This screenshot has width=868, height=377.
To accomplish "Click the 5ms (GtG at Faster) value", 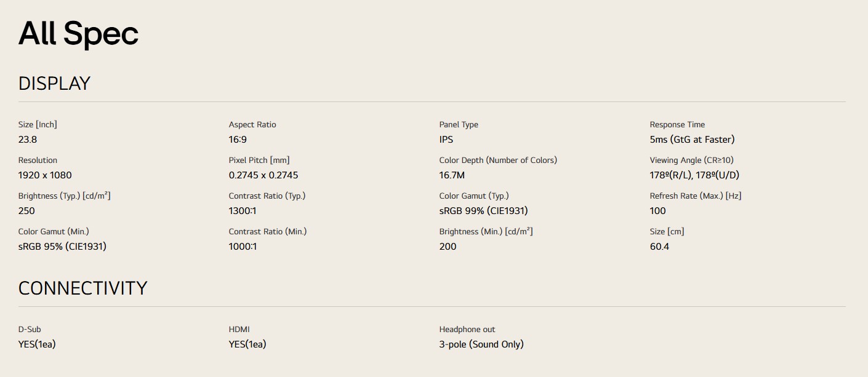I will pyautogui.click(x=692, y=140).
